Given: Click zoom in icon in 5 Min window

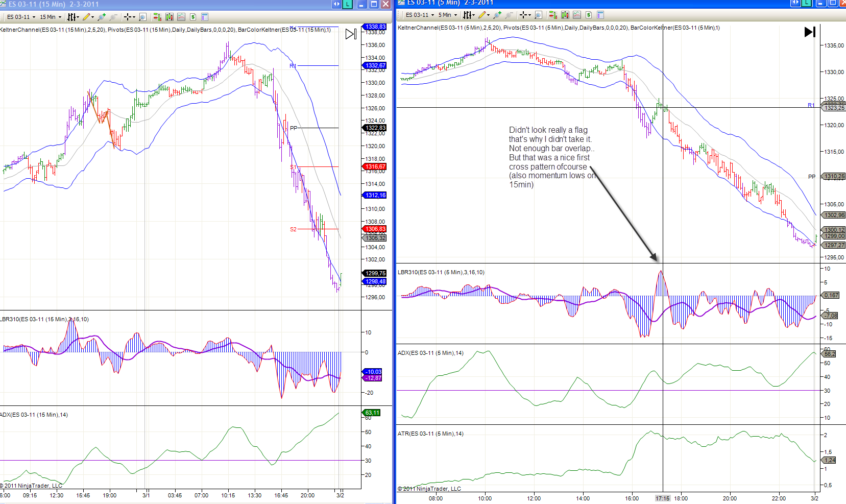Looking at the screenshot, I should coord(497,15).
